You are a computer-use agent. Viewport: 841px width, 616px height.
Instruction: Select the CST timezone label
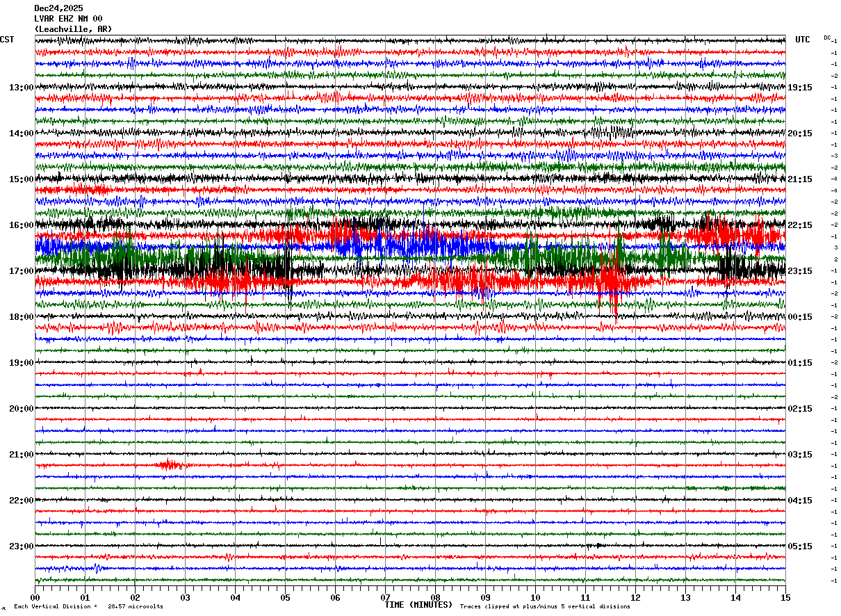(x=7, y=40)
